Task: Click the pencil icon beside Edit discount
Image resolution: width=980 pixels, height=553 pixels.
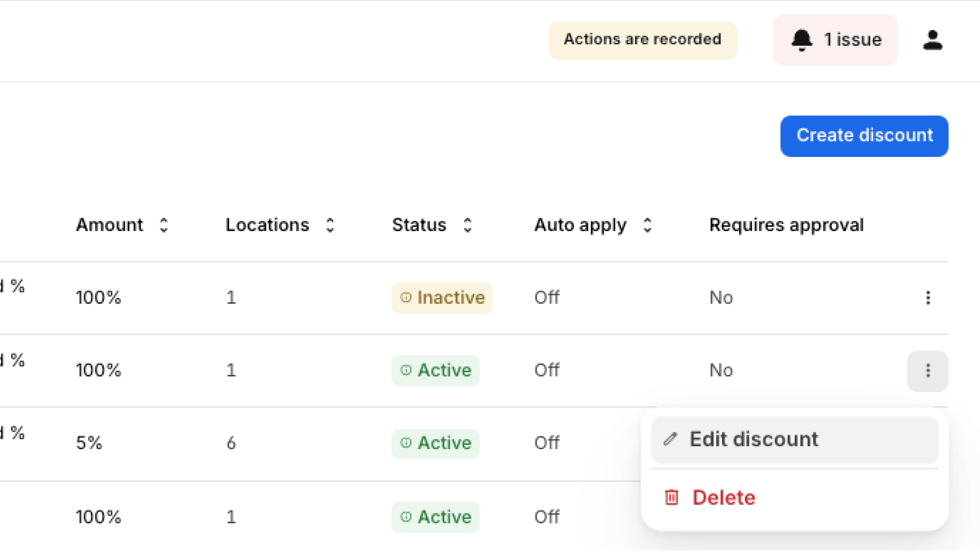Action: (670, 439)
